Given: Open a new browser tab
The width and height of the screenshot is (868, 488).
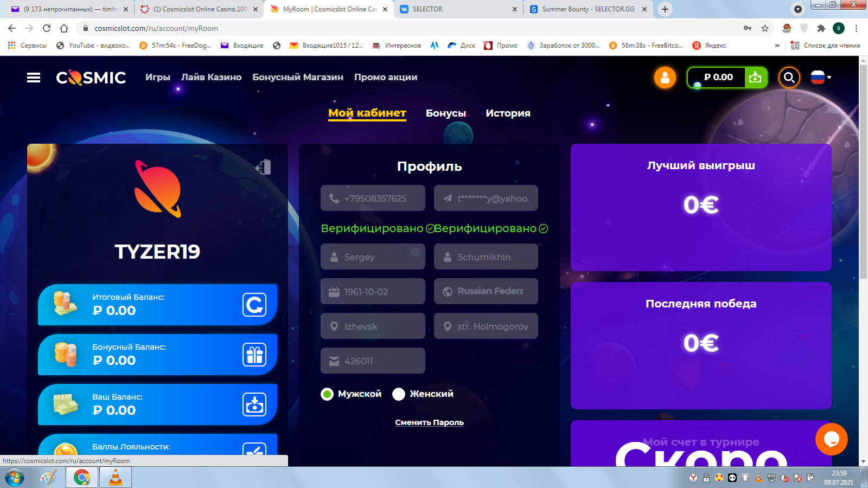Looking at the screenshot, I should [x=665, y=9].
